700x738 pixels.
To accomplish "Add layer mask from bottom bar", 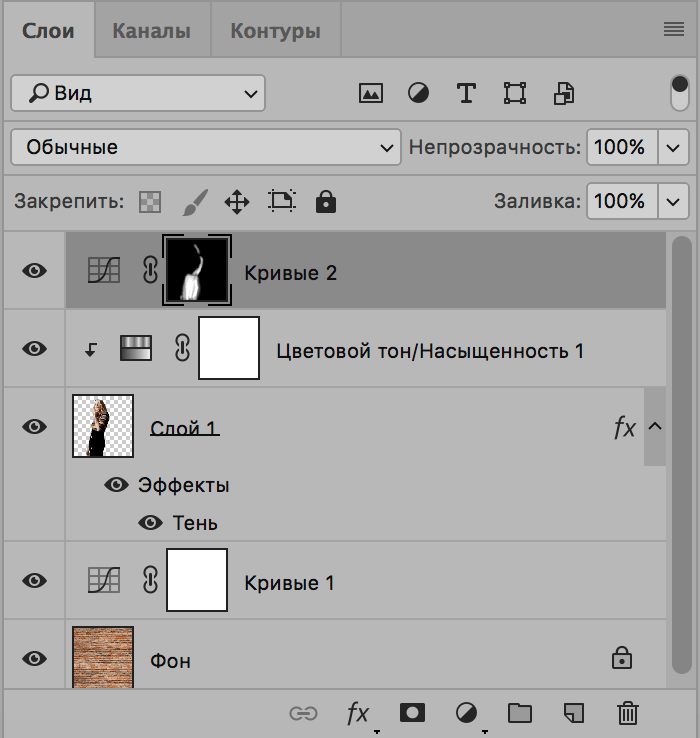I will pos(412,713).
